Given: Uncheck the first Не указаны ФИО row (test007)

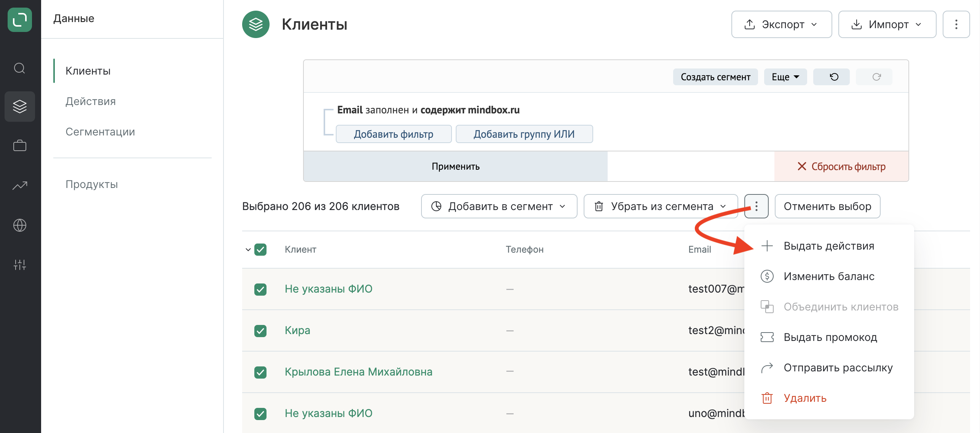Looking at the screenshot, I should [260, 289].
